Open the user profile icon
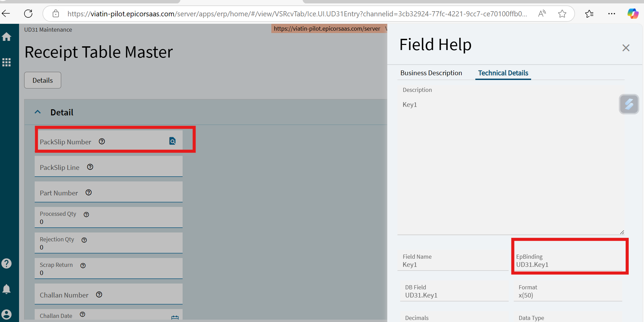This screenshot has width=644, height=322. point(6,314)
